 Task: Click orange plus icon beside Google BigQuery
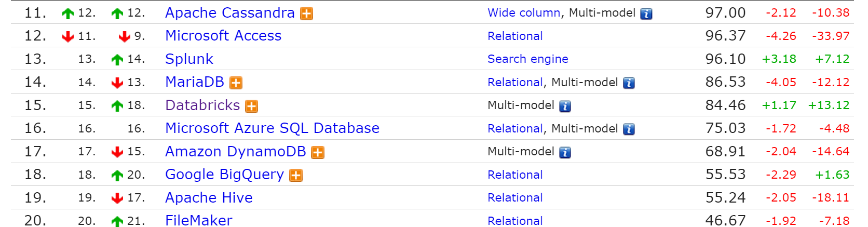click(x=296, y=176)
